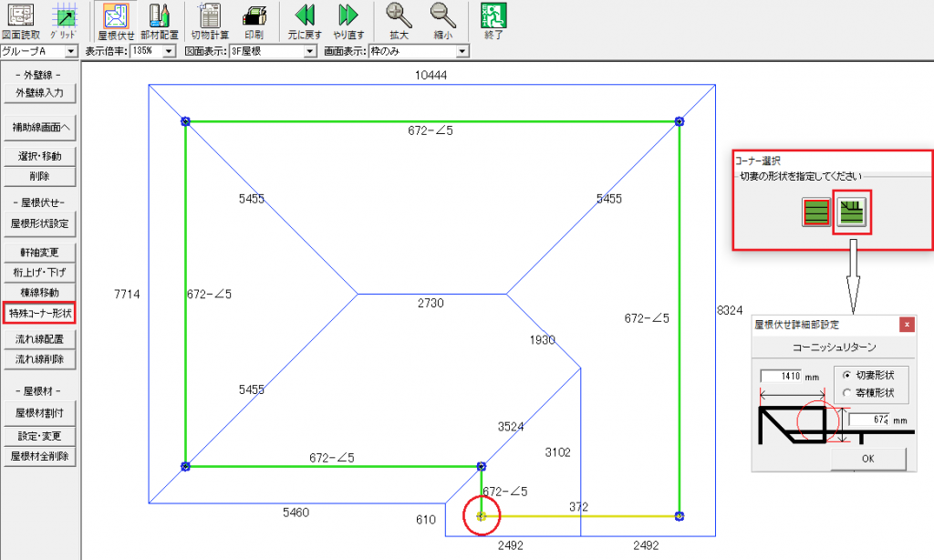
Task: Exit via the 終了 icon
Action: pyautogui.click(x=493, y=21)
